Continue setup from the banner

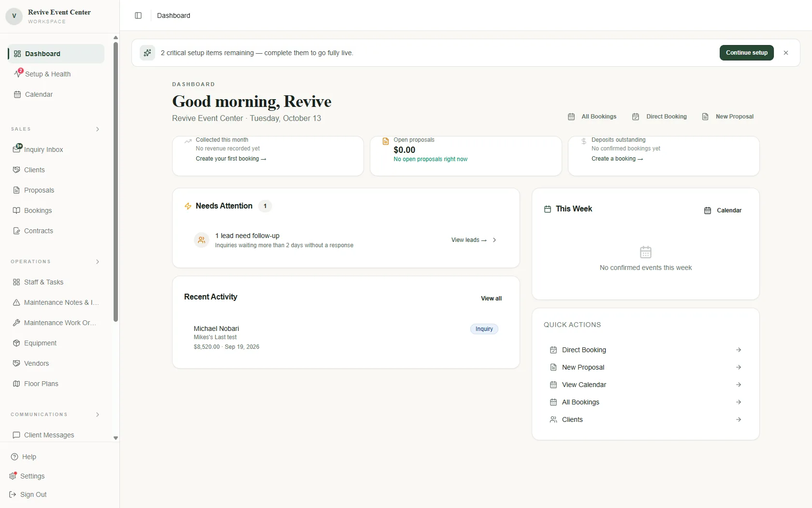click(x=746, y=53)
